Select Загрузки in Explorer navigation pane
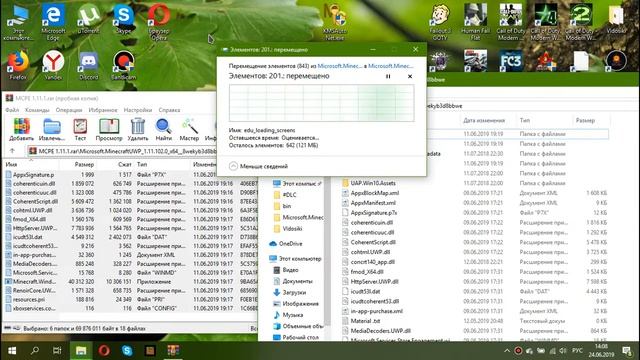 pyautogui.click(x=294, y=292)
